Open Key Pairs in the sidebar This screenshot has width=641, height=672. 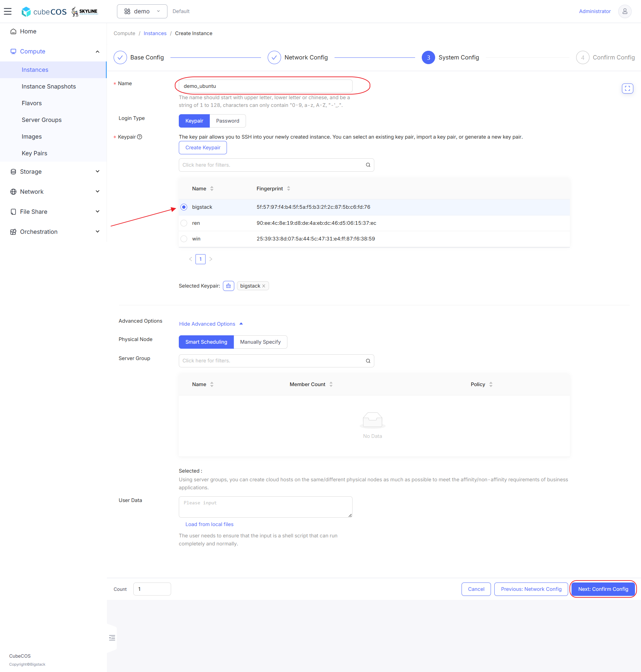[x=53, y=154]
